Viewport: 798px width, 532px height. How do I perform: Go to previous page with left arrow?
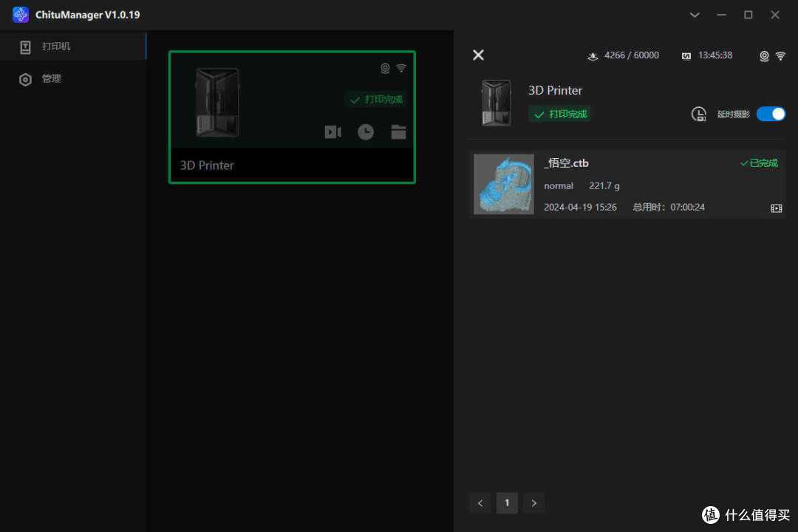point(480,503)
